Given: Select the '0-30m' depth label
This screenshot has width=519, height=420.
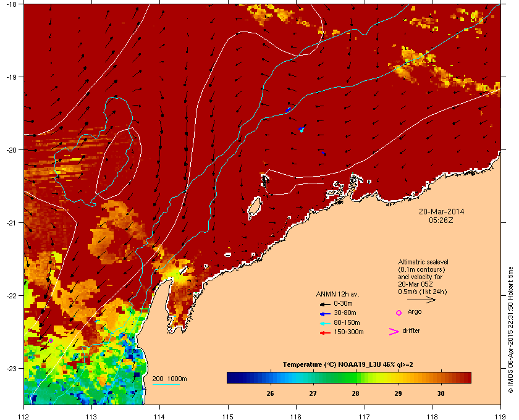Looking at the screenshot, I should click(344, 303).
